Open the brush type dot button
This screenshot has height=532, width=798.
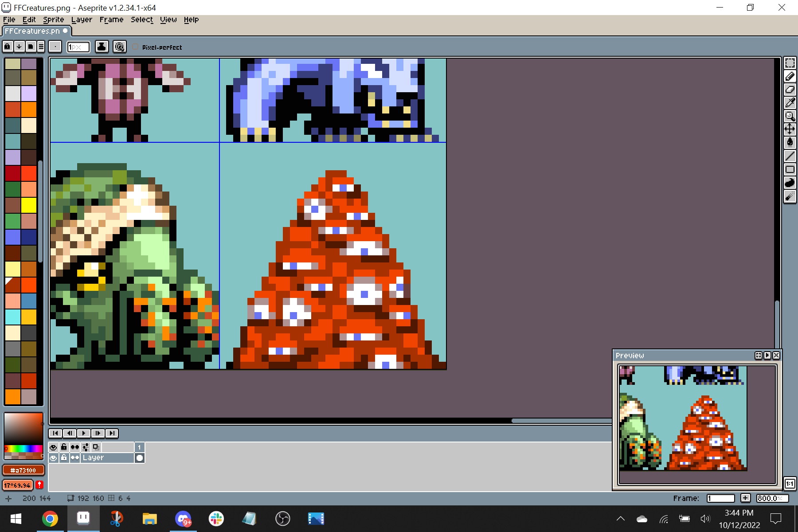click(x=55, y=47)
